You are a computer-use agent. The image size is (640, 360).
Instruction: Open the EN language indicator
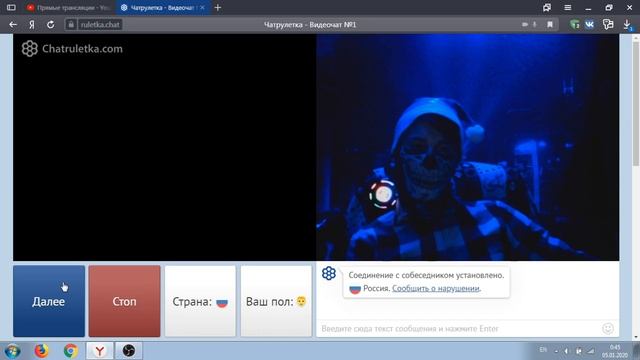[543, 350]
